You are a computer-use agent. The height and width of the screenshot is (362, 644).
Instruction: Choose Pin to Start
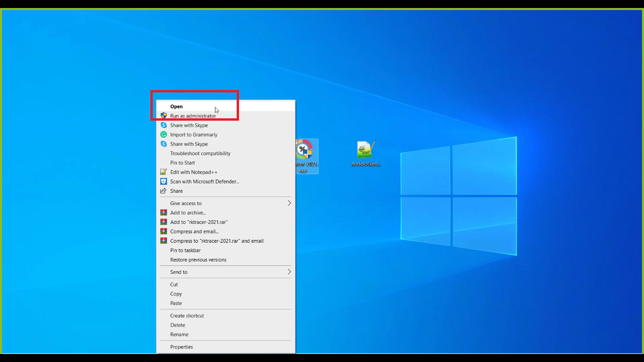(226, 163)
